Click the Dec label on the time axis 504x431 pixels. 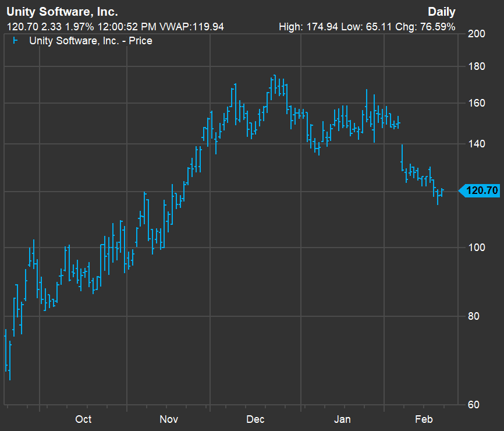tap(255, 419)
